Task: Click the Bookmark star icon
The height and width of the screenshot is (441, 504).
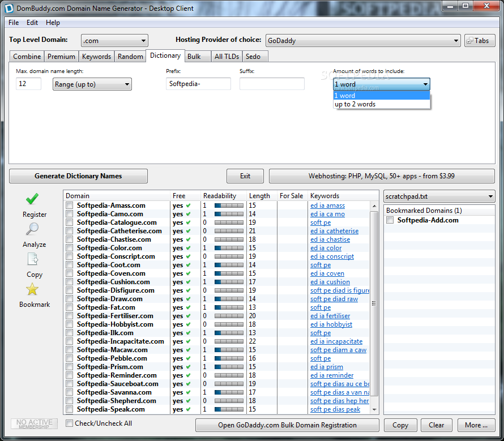Action: (32, 289)
